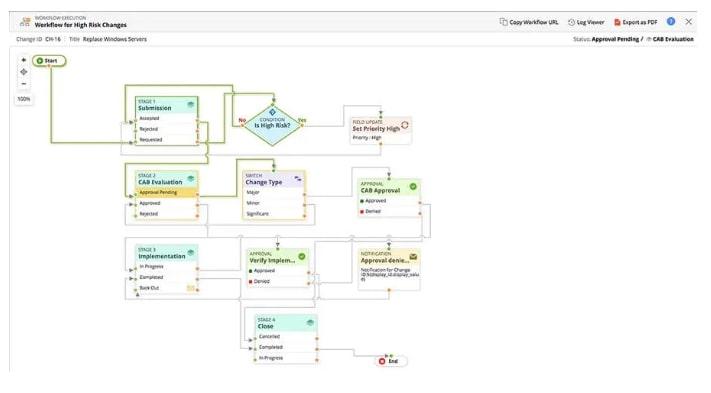Click the zoom in plus control

point(24,60)
